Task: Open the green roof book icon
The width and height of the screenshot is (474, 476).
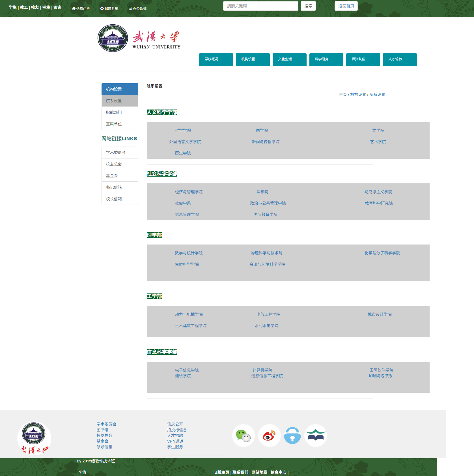Action: point(316,436)
